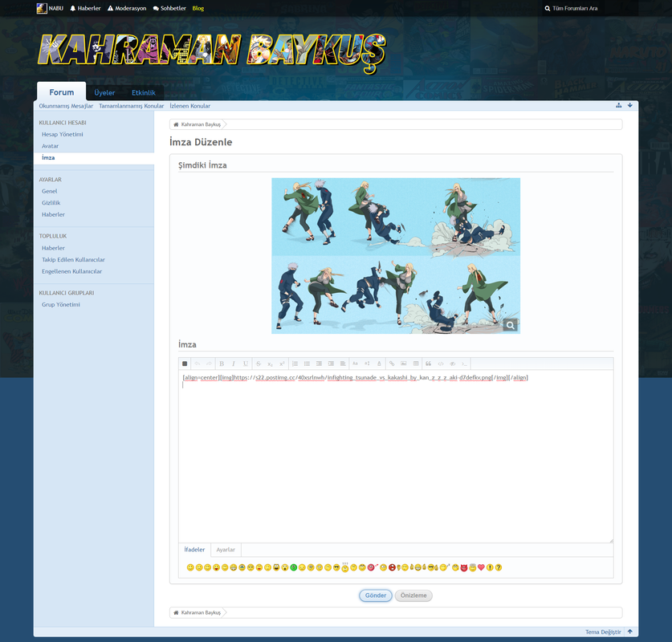Open the Blog link in top bar

click(198, 8)
